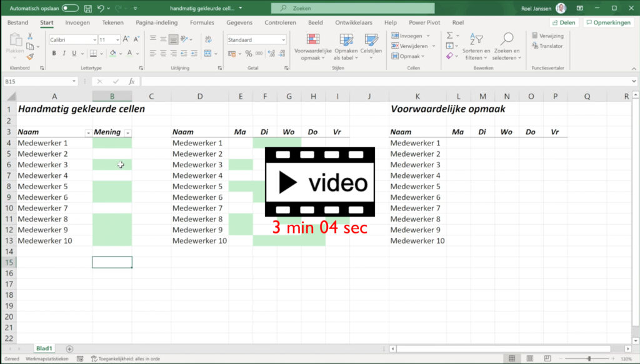Screen dimensions: 640x364
Task: Open the filter dropdown on Mening column
Action: point(127,132)
